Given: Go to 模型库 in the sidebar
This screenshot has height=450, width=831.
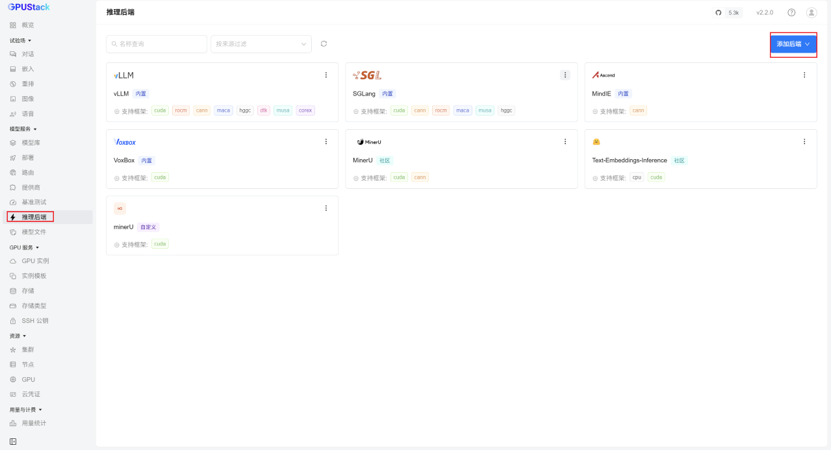Looking at the screenshot, I should (x=31, y=143).
